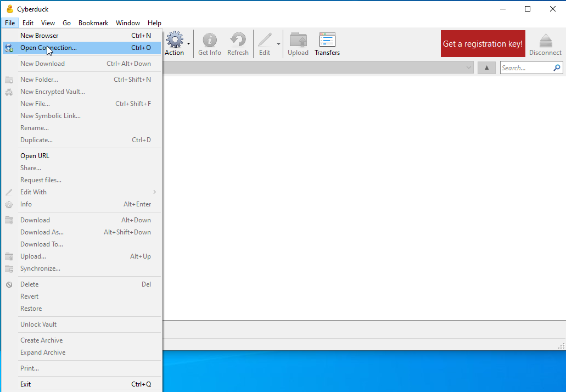Choose Revert menu item
The image size is (566, 392).
[x=82, y=296]
